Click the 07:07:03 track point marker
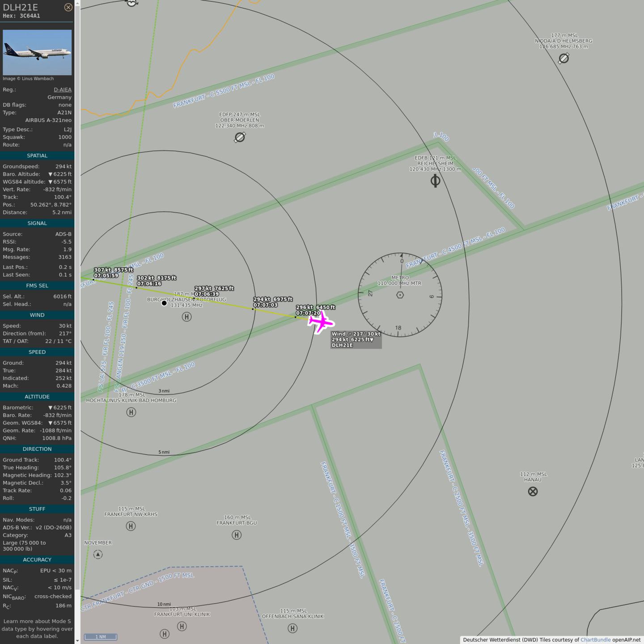Image resolution: width=644 pixels, height=644 pixels. (253, 309)
